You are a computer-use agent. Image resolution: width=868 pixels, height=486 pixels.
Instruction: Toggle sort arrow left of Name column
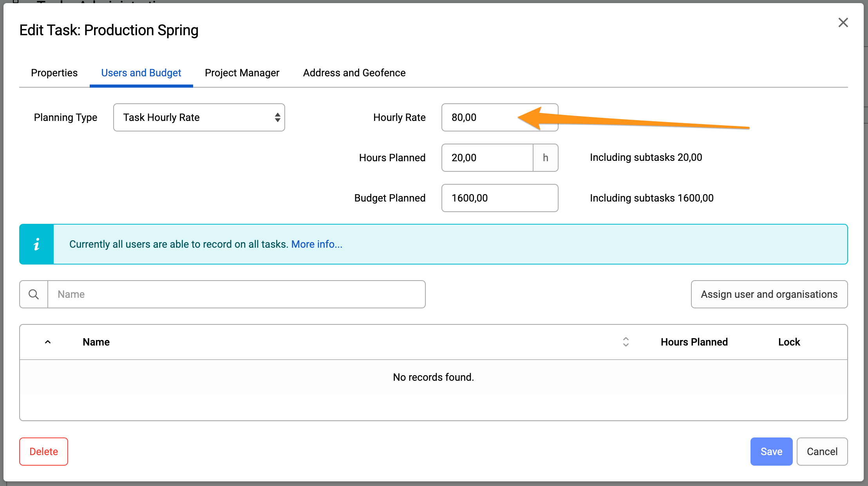pyautogui.click(x=48, y=342)
